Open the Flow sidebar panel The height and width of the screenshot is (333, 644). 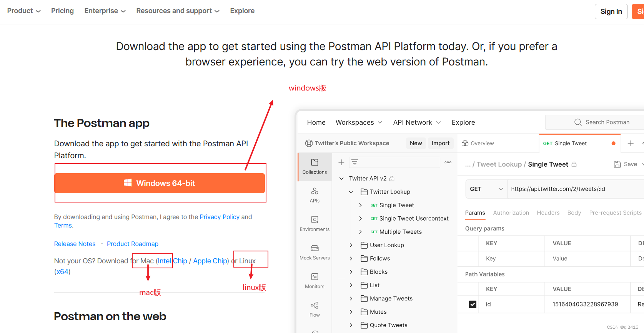pyautogui.click(x=315, y=309)
